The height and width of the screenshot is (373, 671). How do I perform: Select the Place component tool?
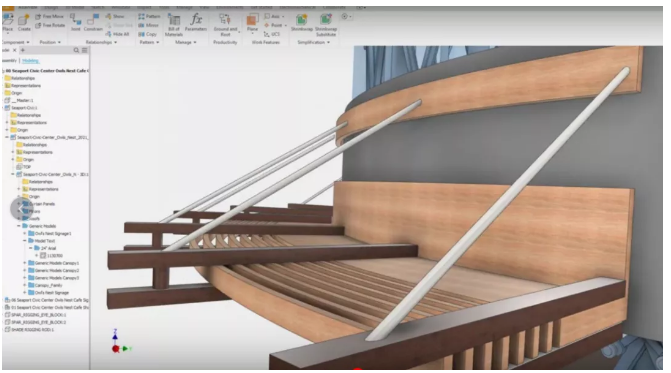pos(8,22)
